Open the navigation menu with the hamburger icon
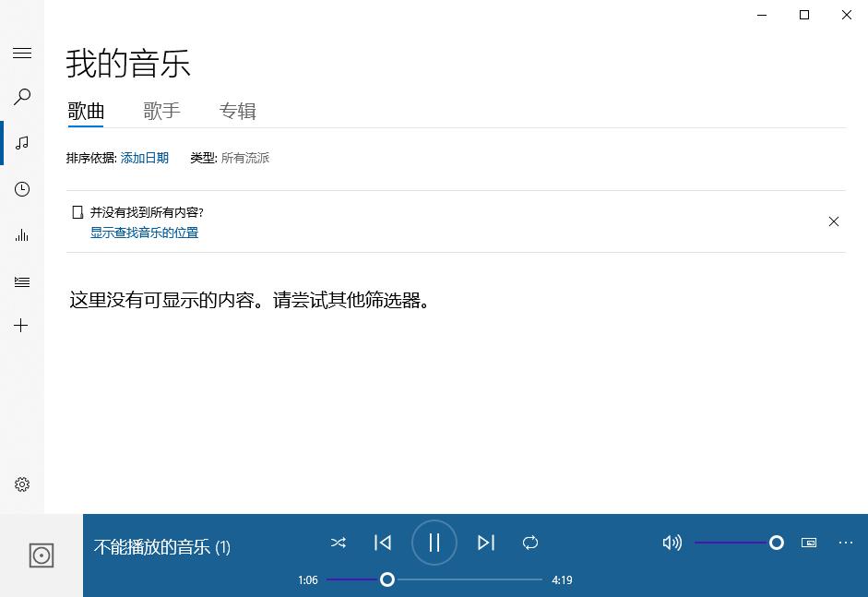The width and height of the screenshot is (868, 597). [x=21, y=53]
